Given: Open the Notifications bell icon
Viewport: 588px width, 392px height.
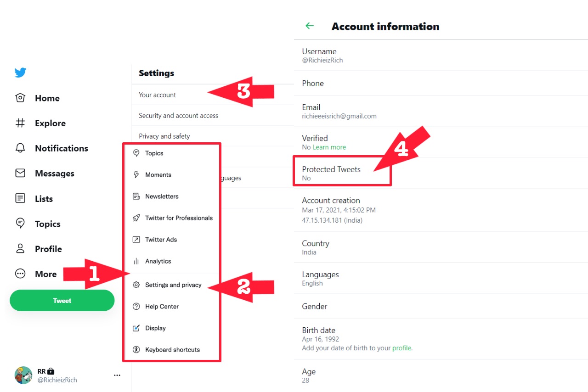Looking at the screenshot, I should 20,148.
